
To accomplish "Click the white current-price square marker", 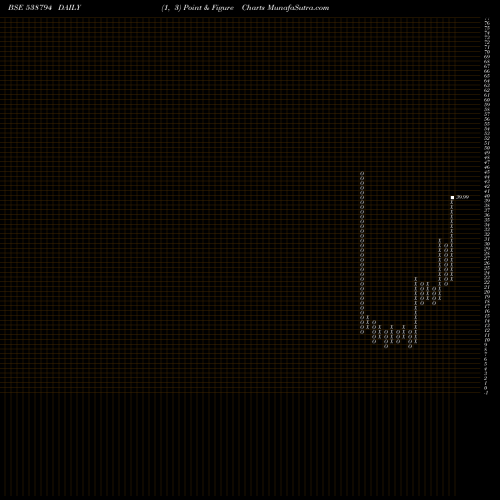I will point(452,197).
